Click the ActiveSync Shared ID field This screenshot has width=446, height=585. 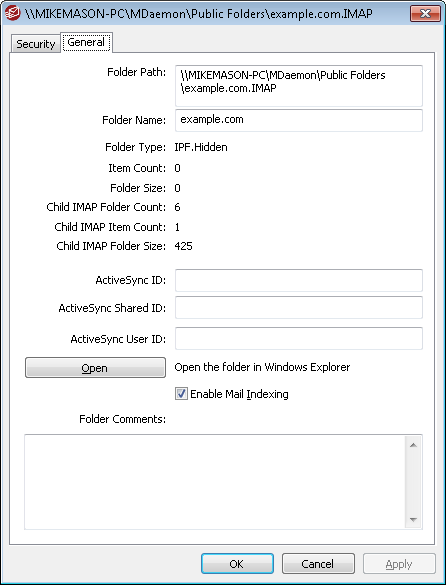[299, 308]
